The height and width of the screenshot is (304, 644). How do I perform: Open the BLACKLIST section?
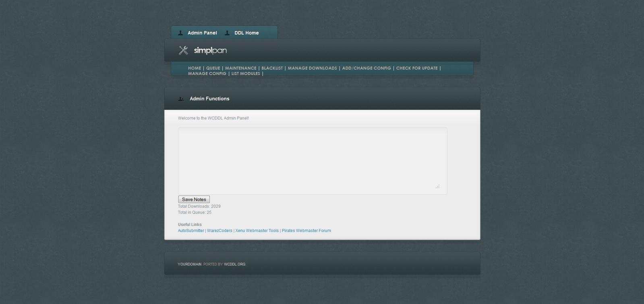pos(272,68)
